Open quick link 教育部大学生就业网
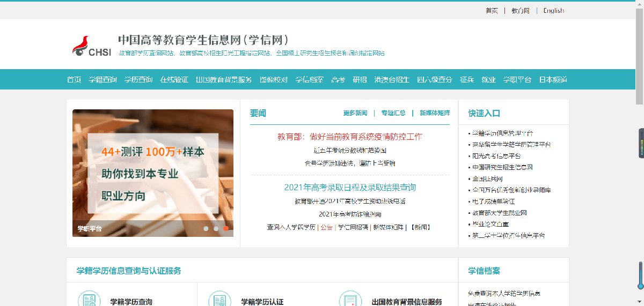644x306 pixels. tap(500, 213)
